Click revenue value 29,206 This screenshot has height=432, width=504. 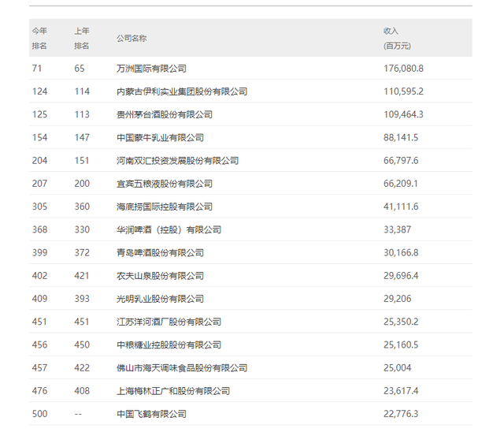pyautogui.click(x=397, y=299)
